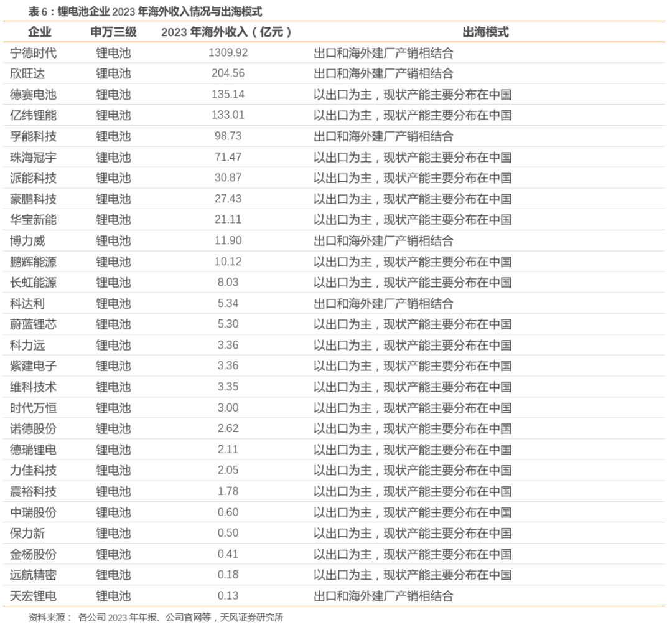672x627 pixels.
Task: Click the value 5.30
Action: pyautogui.click(x=228, y=324)
